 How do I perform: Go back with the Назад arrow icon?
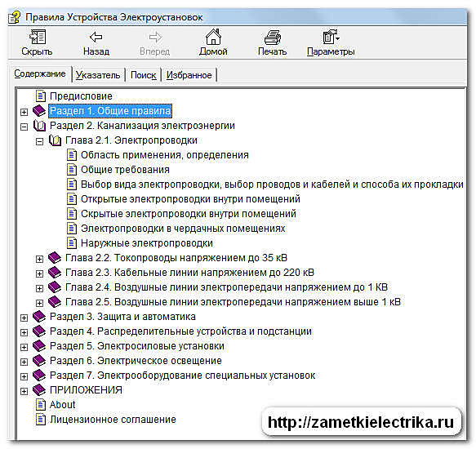click(96, 37)
